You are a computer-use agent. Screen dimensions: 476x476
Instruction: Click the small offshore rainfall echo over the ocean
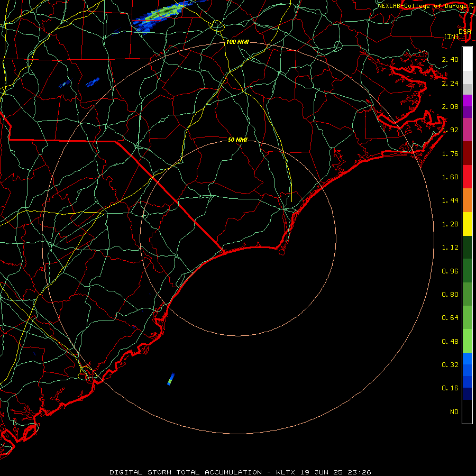pos(171,379)
